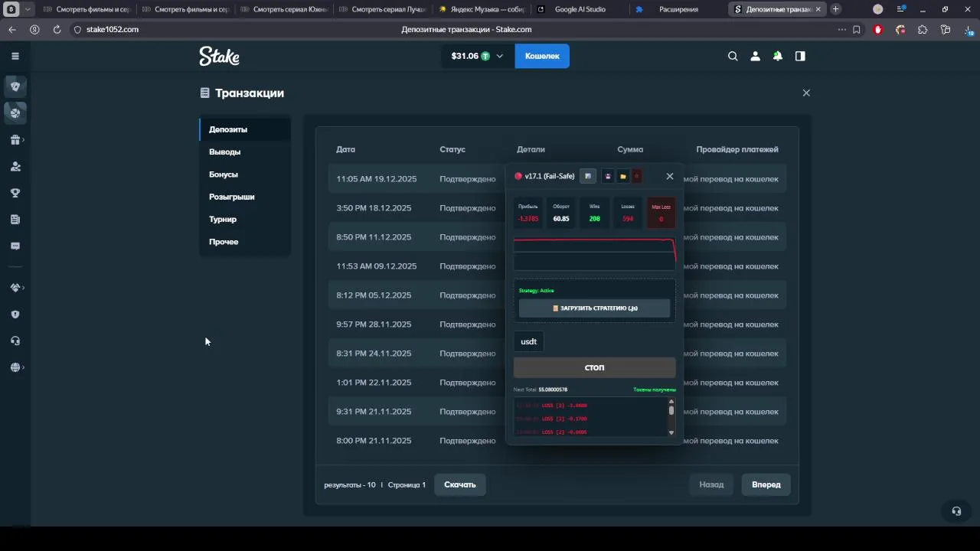This screenshot has height=551, width=980.
Task: Expand the Sponsorships handshake icon in the sidebar
Action: pyautogui.click(x=15, y=288)
